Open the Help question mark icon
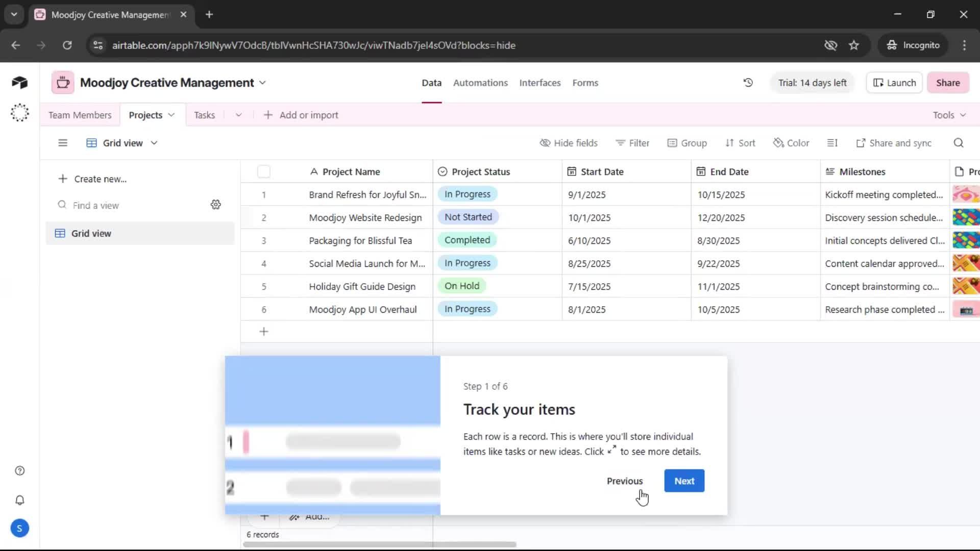Screen dimensions: 980x551 [x=20, y=471]
